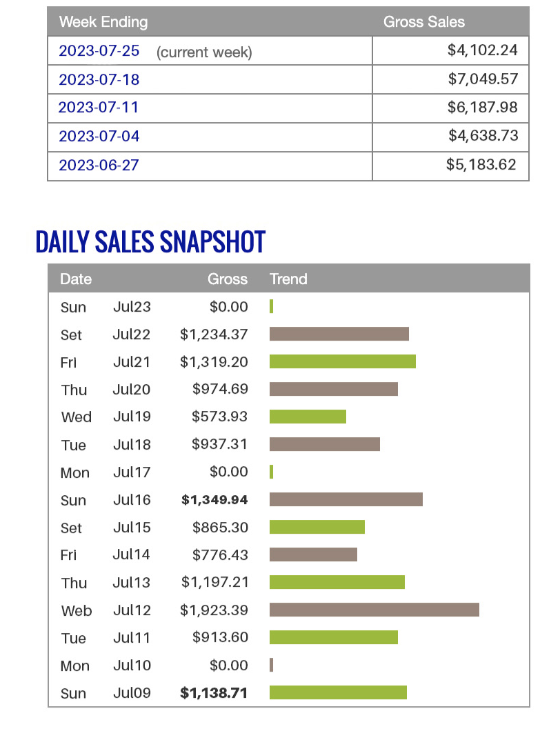
Task: Click the Date header in daily snapshot
Action: (76, 279)
